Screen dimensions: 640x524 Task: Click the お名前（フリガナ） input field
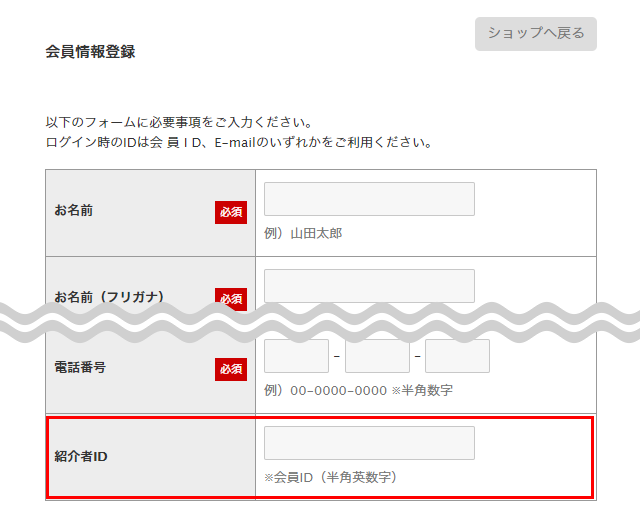click(x=369, y=283)
